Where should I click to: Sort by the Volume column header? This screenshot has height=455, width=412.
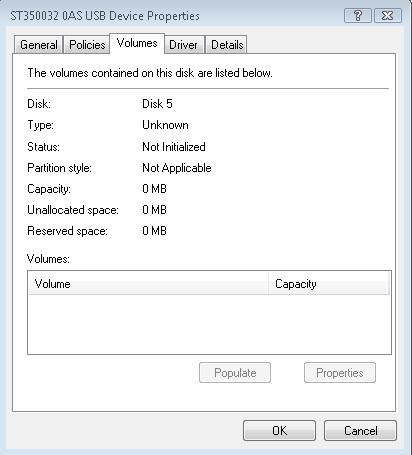(149, 284)
